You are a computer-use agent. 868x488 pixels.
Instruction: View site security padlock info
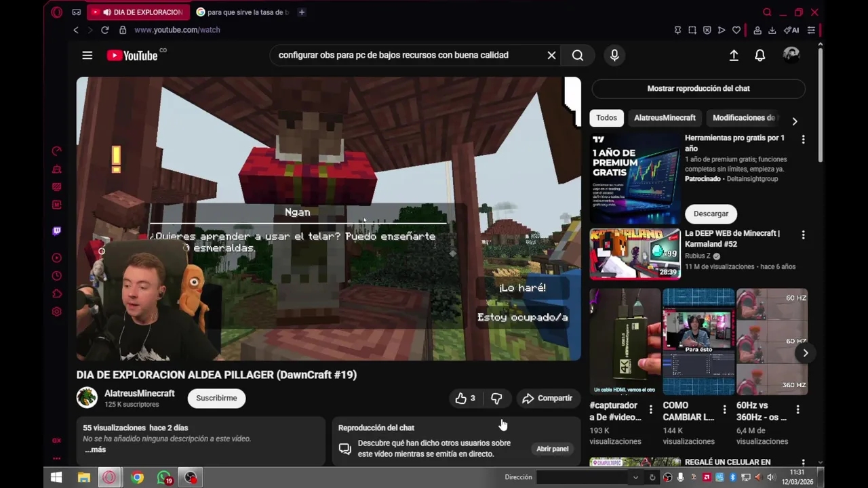[x=123, y=30]
